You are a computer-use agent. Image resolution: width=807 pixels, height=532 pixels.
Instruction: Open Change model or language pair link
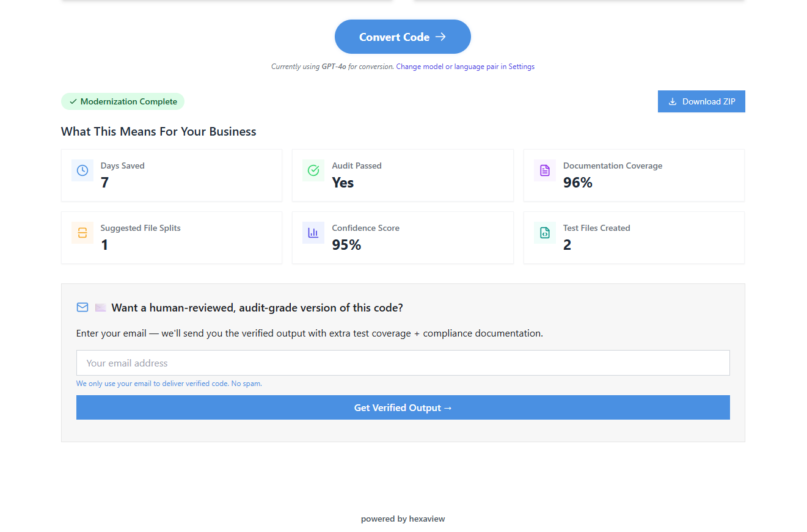465,67
